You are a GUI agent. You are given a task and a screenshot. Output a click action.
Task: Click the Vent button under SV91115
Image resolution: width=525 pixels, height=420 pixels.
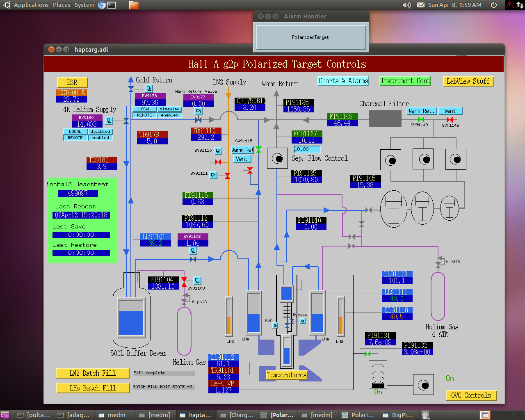coord(242,159)
